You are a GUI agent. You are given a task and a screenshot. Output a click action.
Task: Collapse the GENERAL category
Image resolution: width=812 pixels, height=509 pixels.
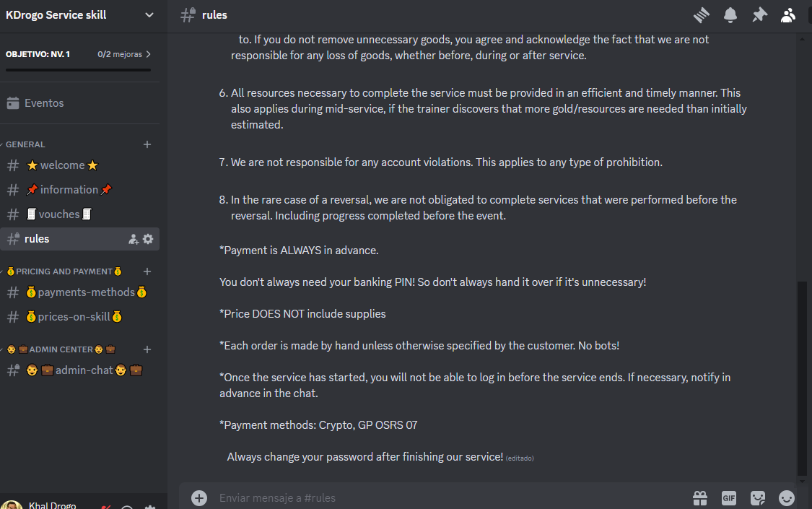[x=25, y=144]
